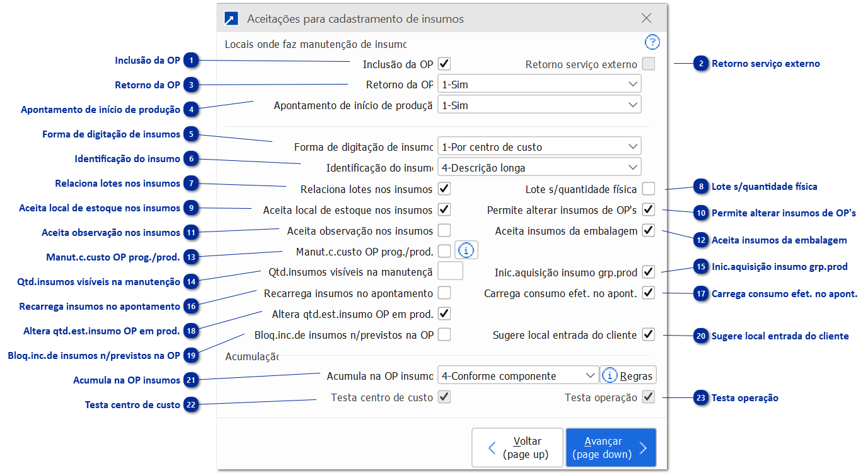Toggle Aceita observação nos insumos checkbox
The width and height of the screenshot is (868, 475).
click(x=444, y=230)
